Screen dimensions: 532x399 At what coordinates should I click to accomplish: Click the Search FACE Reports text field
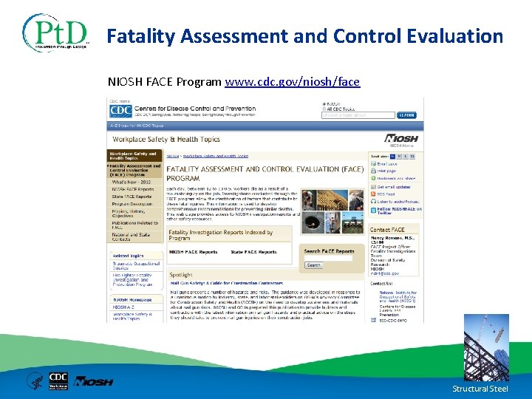[x=328, y=258]
